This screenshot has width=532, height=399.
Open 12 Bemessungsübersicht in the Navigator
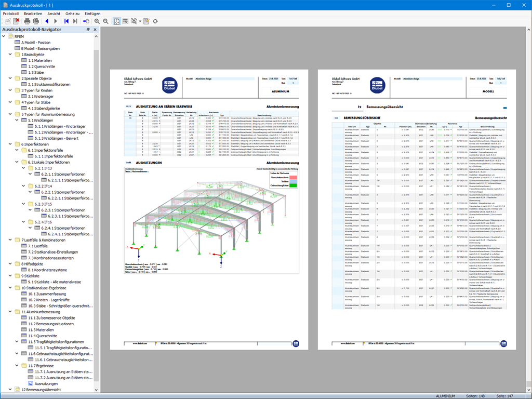42,389
